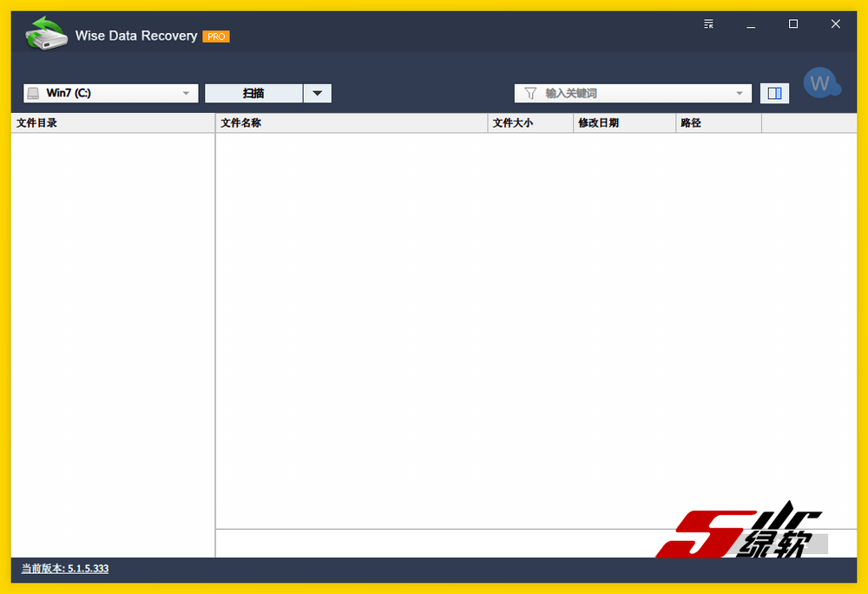Viewport: 868px width, 594px height.
Task: Sort by the 修改日期 column header
Action: 625,123
